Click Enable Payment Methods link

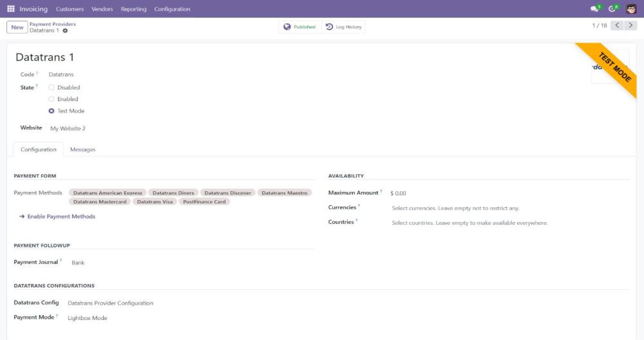pos(61,216)
